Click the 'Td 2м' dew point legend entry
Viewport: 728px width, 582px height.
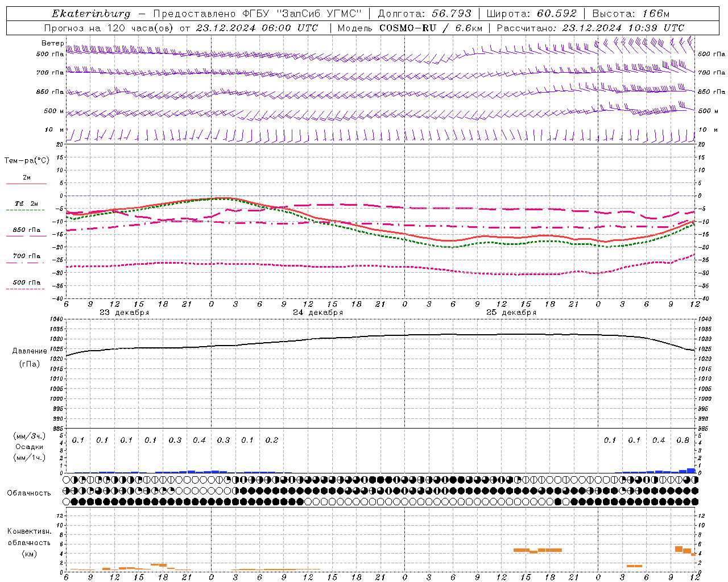pyautogui.click(x=27, y=203)
